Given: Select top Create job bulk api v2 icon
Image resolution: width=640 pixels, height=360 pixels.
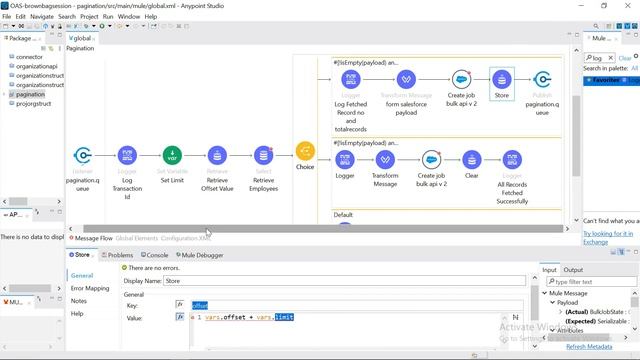Looking at the screenshot, I should [x=461, y=79].
